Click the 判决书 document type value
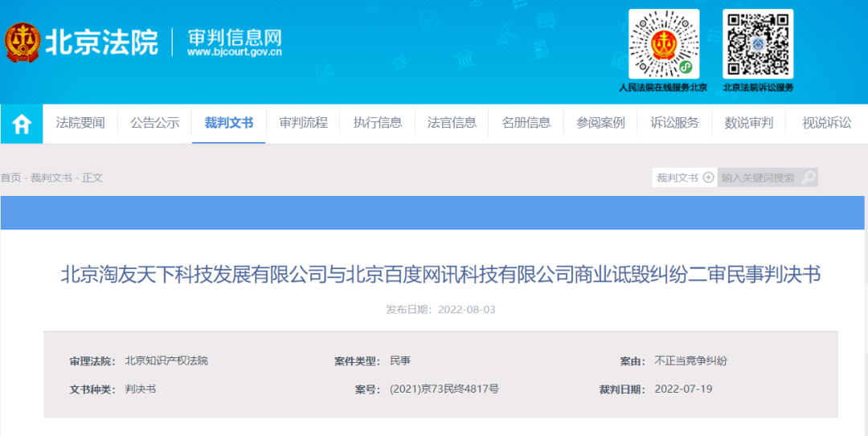868x436 pixels. coord(141,389)
